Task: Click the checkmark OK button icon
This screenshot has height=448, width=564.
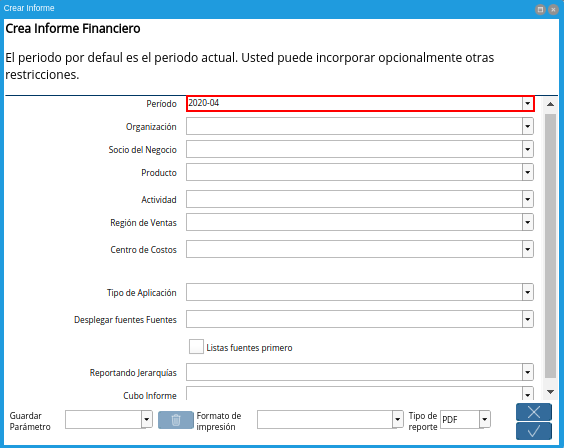Action: coord(534,431)
